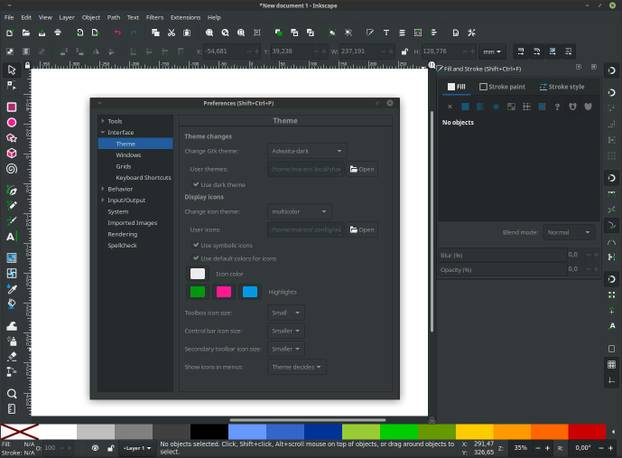
Task: Select Keyboard Shortcuts in preferences list
Action: [x=143, y=177]
